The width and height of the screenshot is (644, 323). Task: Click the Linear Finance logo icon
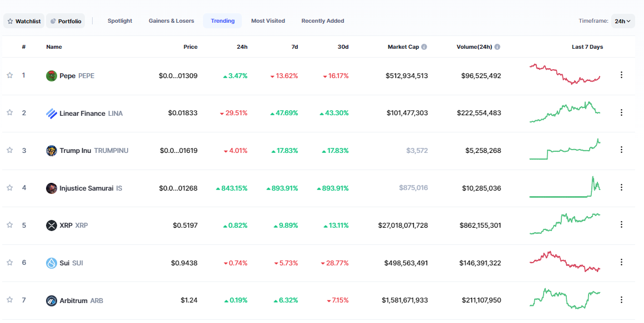[51, 114]
